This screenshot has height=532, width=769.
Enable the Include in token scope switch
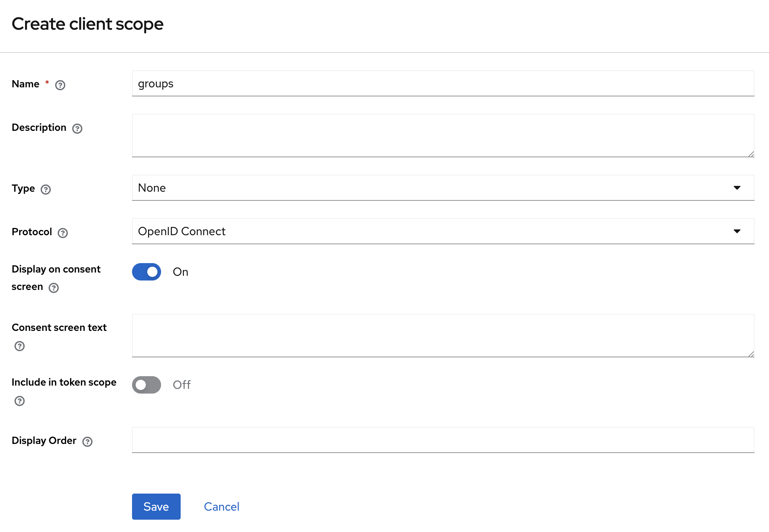[x=147, y=385]
